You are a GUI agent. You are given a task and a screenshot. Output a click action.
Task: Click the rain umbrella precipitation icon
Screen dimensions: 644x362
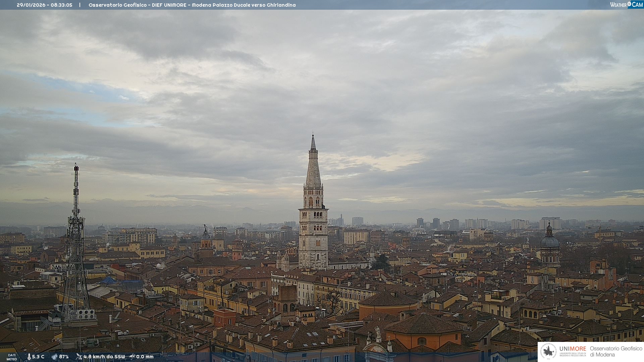click(x=132, y=357)
